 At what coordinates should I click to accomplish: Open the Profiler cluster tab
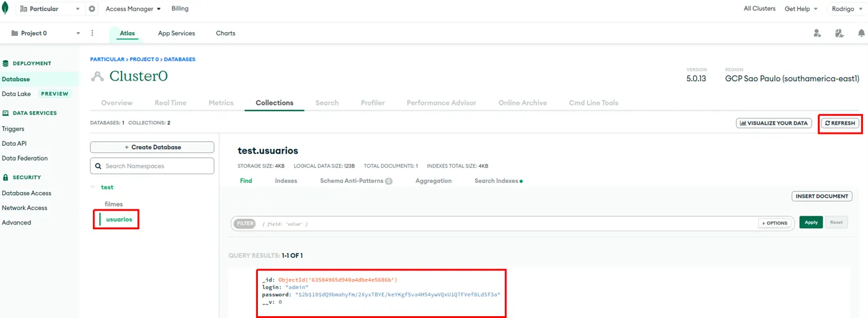click(x=373, y=103)
